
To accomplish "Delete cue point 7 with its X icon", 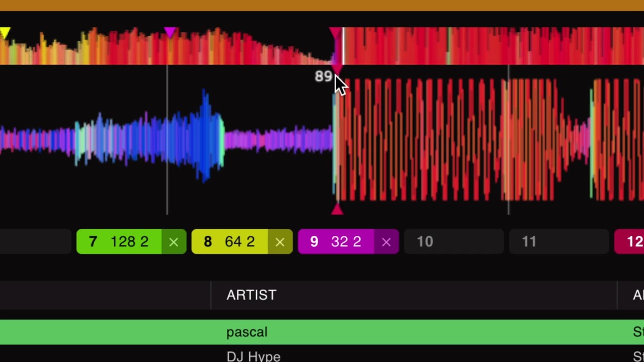I will 174,242.
